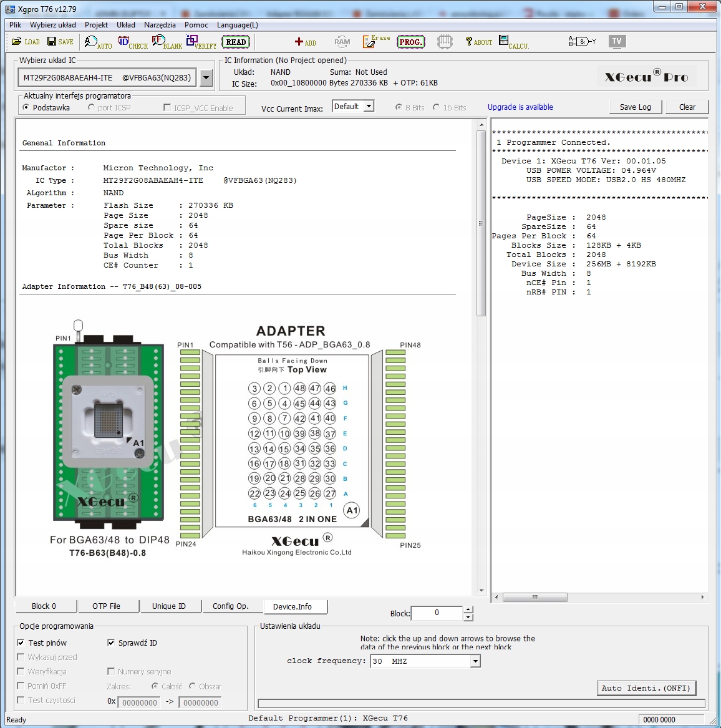Viewport: 721px width, 728px height.
Task: Click the Auto Identi.(ONFI) button
Action: click(x=646, y=688)
